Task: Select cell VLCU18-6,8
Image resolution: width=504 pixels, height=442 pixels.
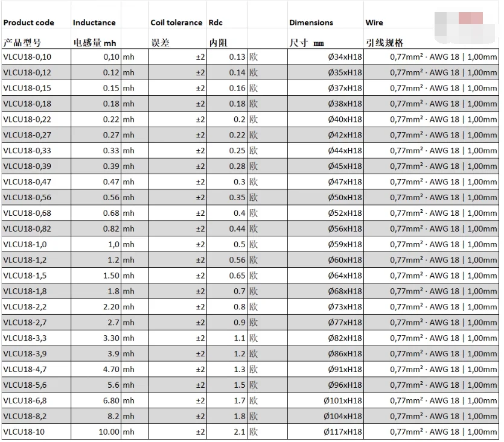Action: click(x=36, y=400)
